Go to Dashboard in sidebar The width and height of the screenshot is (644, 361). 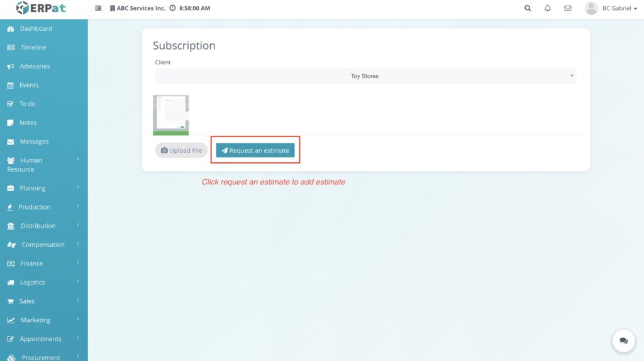pyautogui.click(x=36, y=28)
